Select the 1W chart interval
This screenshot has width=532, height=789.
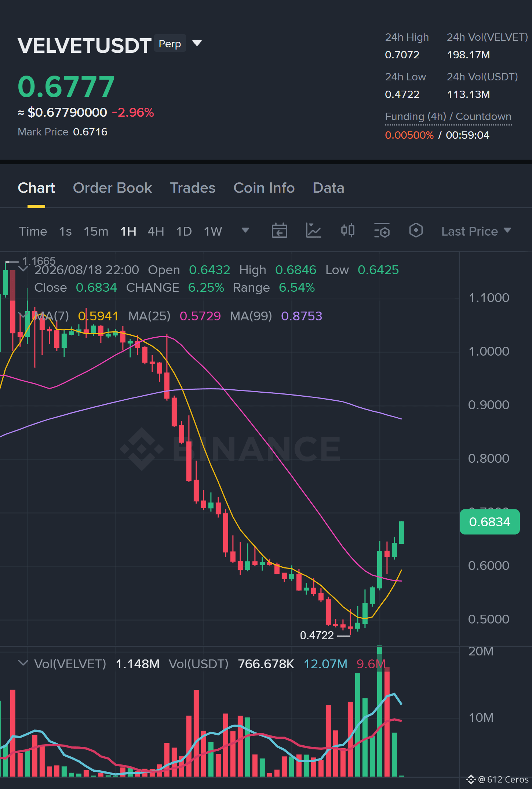click(213, 231)
